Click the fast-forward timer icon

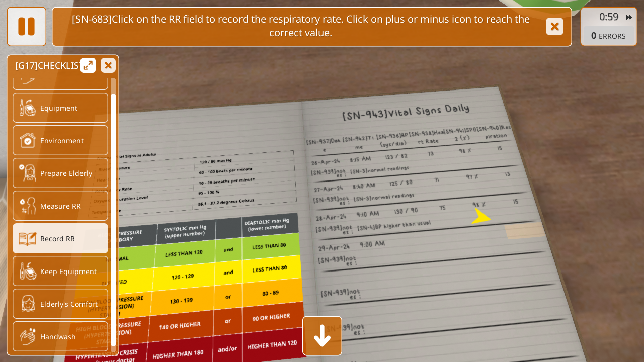click(629, 17)
